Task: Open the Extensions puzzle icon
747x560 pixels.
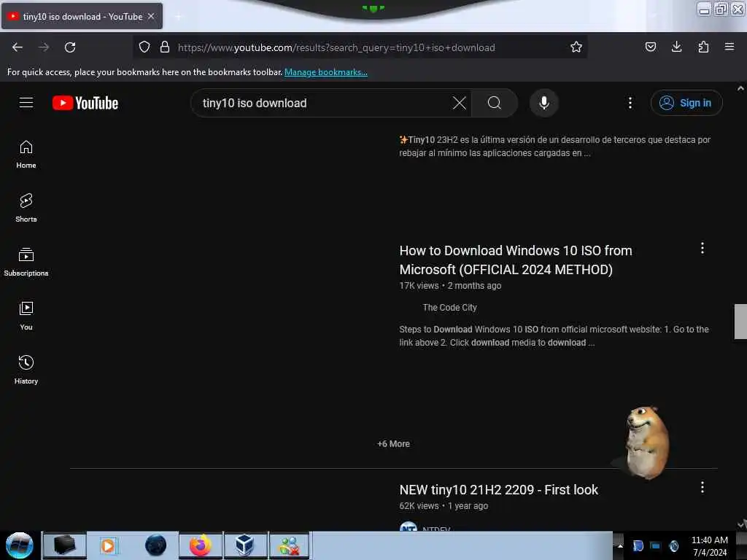Action: pyautogui.click(x=703, y=47)
